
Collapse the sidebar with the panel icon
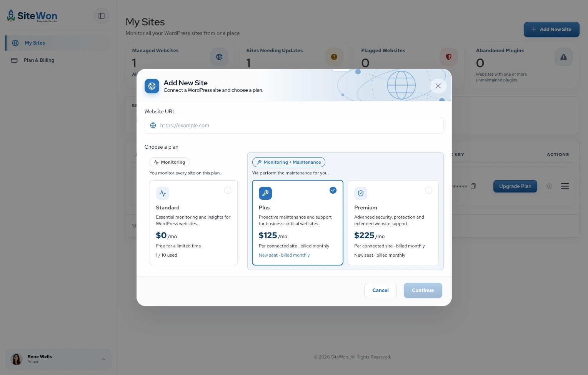102,16
